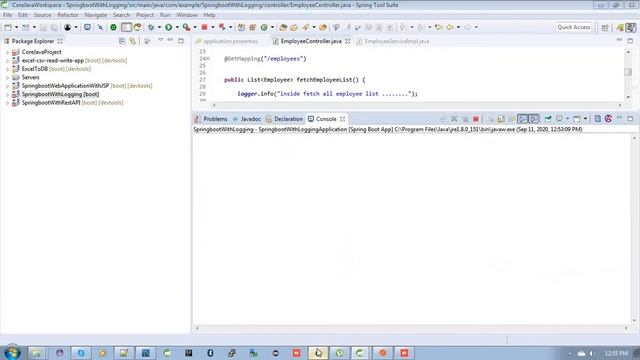The height and width of the screenshot is (360, 640).
Task: Toggle Scroll Lock in Console toolbar
Action: (511, 119)
